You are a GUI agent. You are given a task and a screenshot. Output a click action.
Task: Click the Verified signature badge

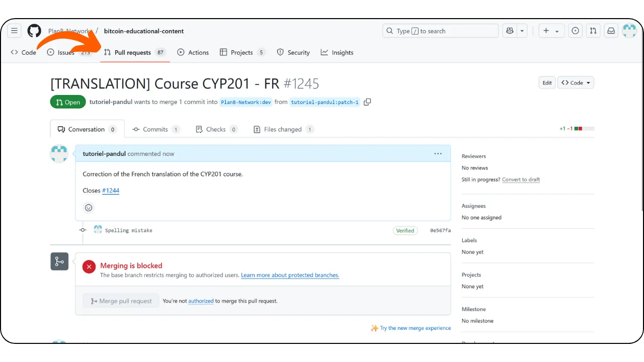coord(405,231)
